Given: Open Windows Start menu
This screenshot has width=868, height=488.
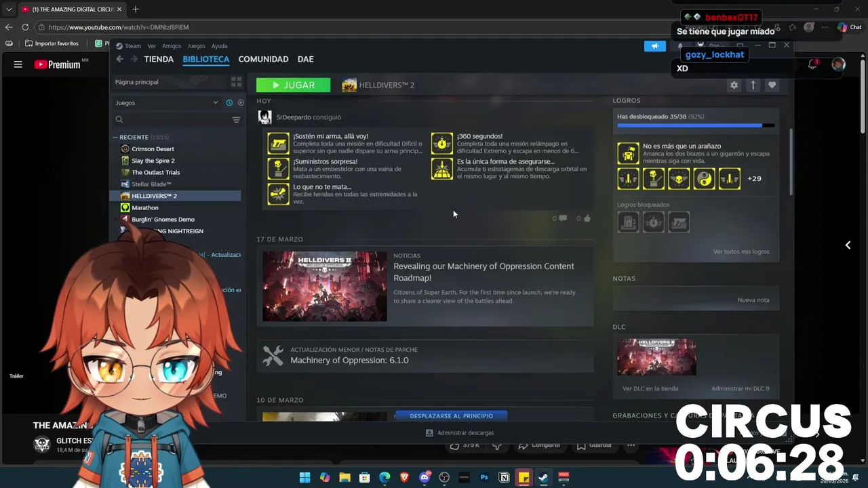Looking at the screenshot, I should tap(304, 477).
